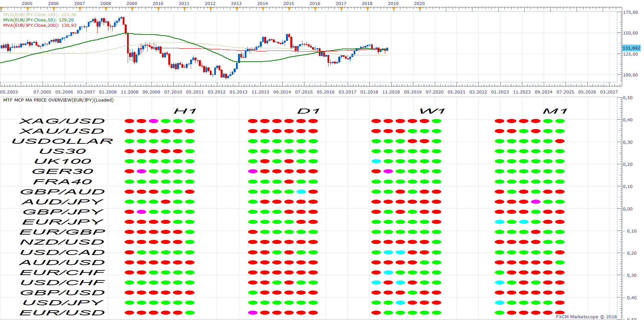The image size is (644, 320).
Task: Click the indicator title MTF MCP MA PRICE OVERVIEW
Action: click(58, 100)
